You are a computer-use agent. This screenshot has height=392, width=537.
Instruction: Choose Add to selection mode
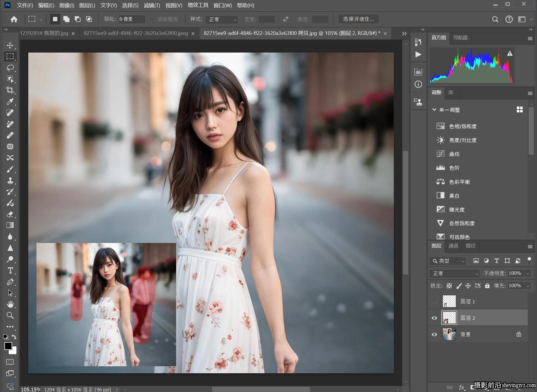(66, 19)
